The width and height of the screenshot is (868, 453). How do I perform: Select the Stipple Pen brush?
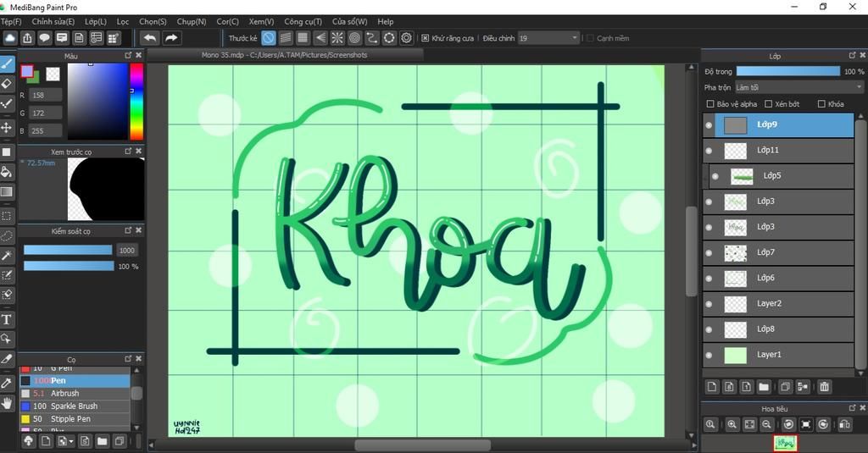point(75,418)
